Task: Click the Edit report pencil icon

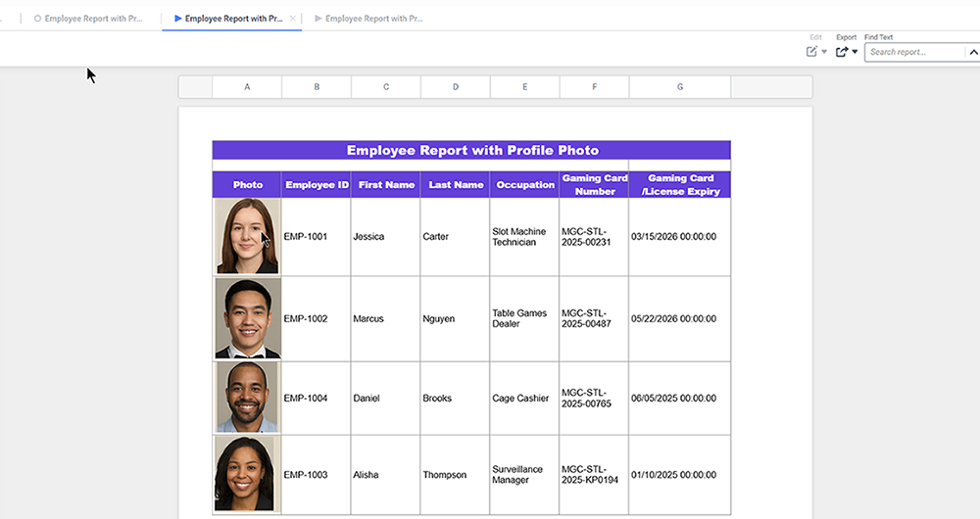Action: pyautogui.click(x=811, y=52)
